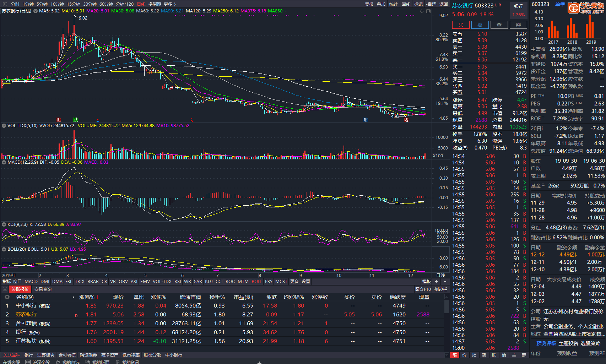Toggle the MA indicator circle icon beside 苏农银行(日线)
The image size is (606, 364).
tap(36, 11)
